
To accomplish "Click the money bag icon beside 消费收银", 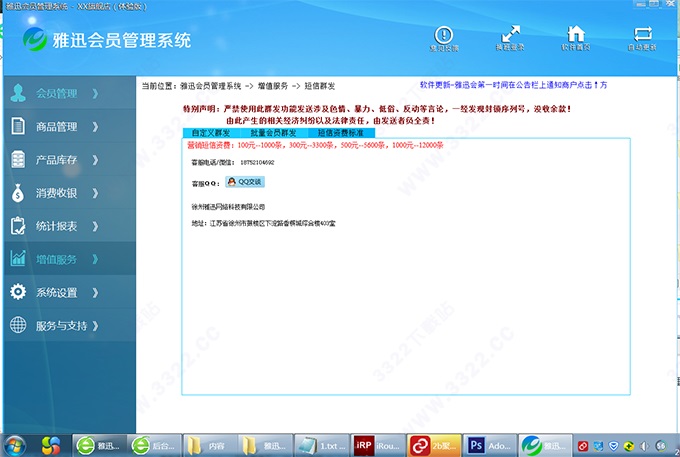I will click(18, 193).
